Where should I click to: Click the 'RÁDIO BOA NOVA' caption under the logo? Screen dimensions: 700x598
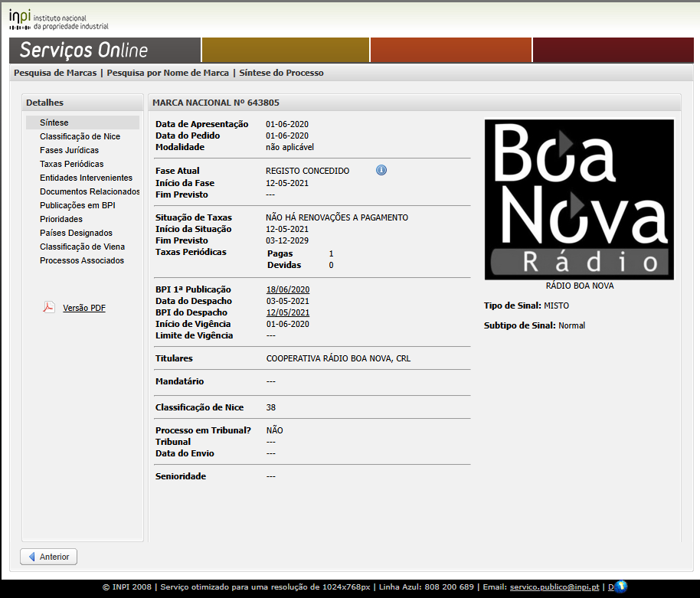pos(580,286)
